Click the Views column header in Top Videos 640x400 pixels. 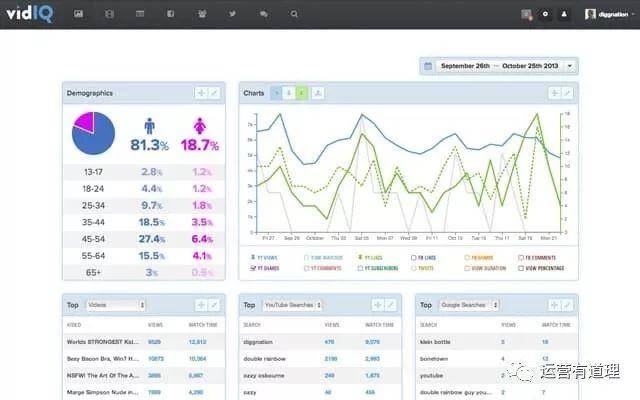[x=155, y=325]
